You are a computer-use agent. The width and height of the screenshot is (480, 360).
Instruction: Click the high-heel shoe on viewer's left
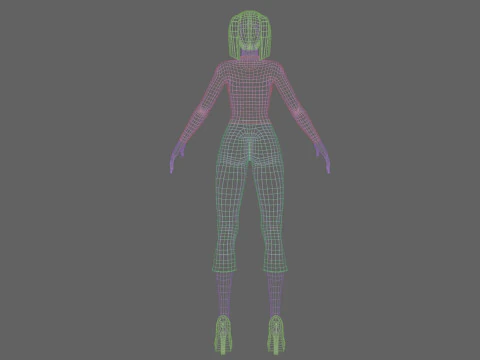tap(223, 335)
